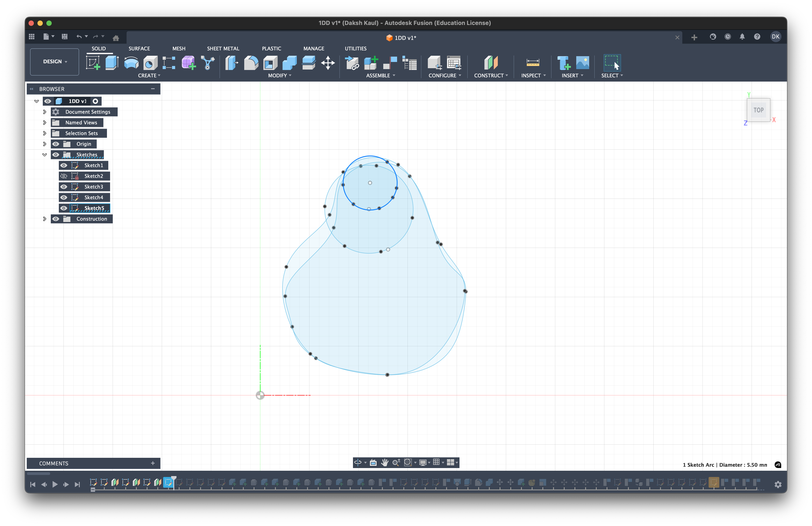Open the SHEET METAL ribbon tab

click(x=223, y=48)
